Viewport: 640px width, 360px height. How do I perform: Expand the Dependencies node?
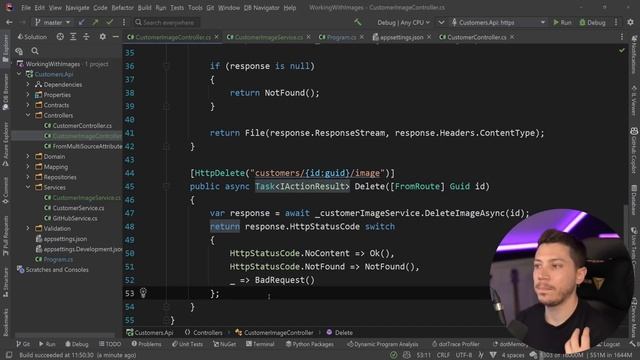coord(28,84)
